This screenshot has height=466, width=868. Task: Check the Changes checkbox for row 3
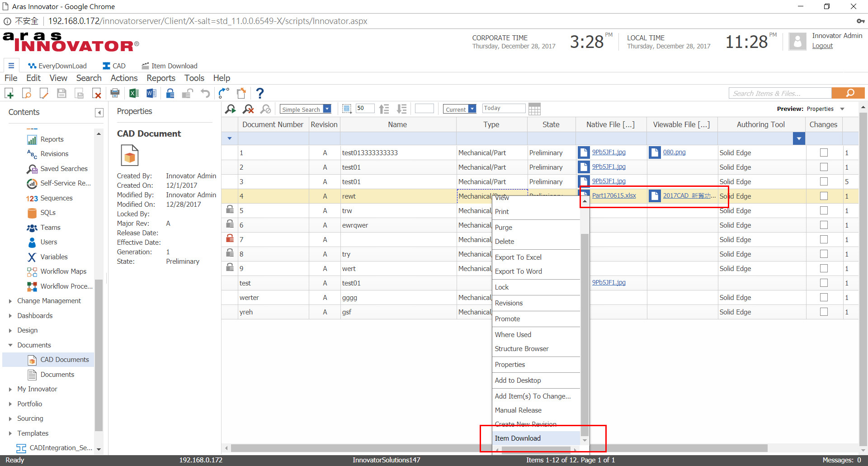[x=824, y=181]
